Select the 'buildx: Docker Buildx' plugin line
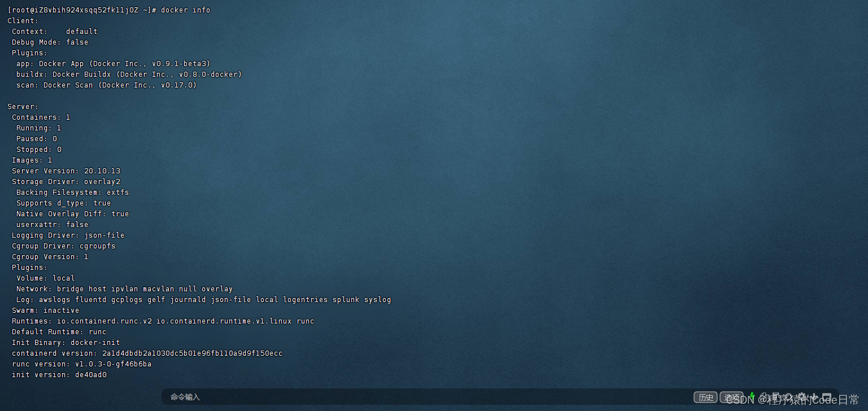 [x=129, y=75]
